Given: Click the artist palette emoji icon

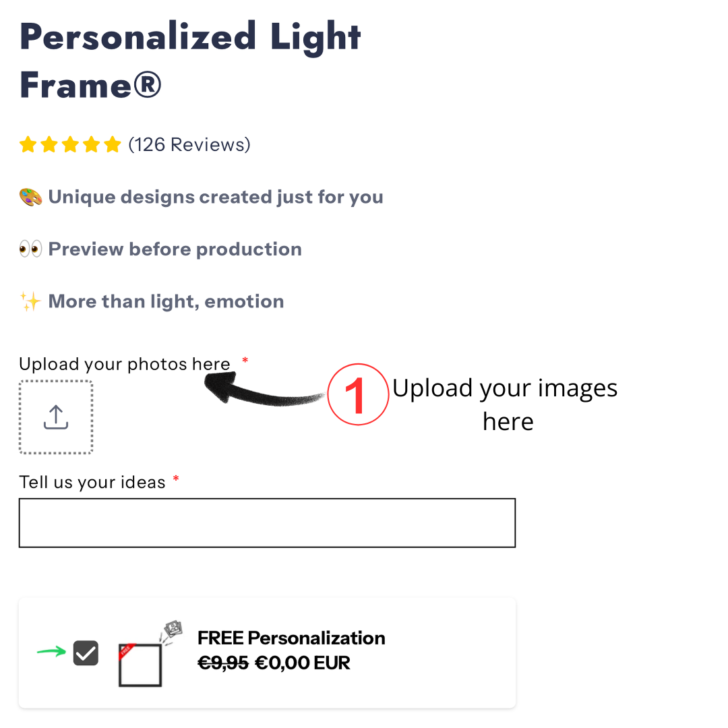Looking at the screenshot, I should click(30, 198).
